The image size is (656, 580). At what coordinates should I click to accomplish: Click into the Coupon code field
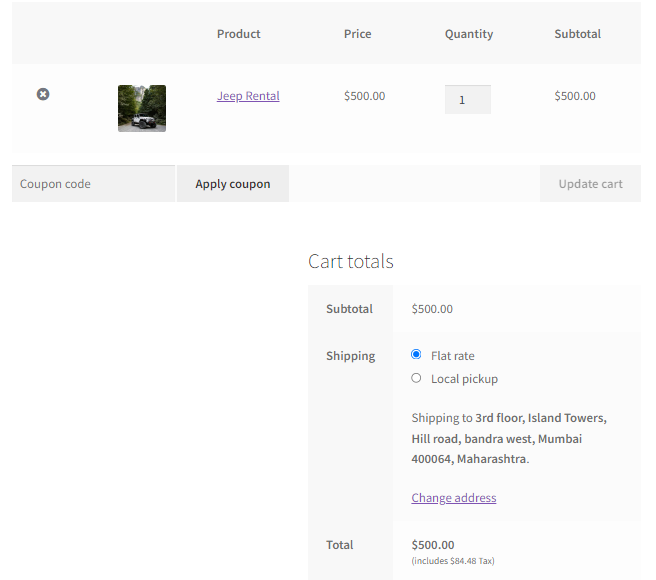pos(93,184)
